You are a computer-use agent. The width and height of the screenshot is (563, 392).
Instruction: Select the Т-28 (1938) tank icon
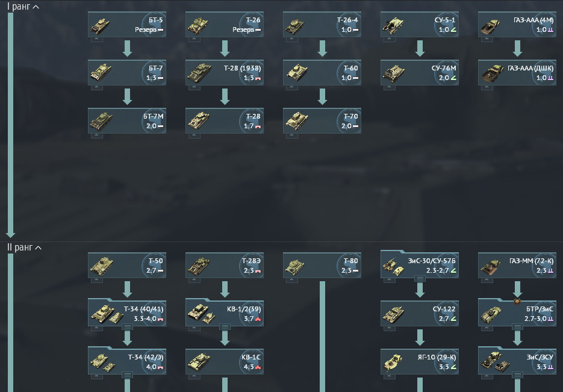point(199,73)
